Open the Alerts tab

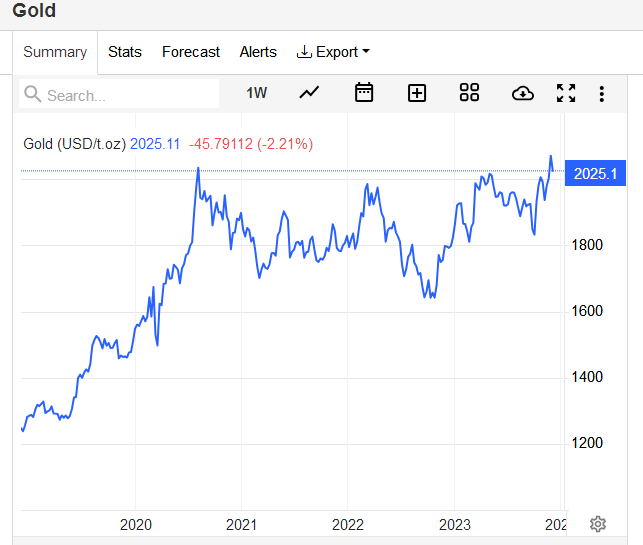[258, 52]
